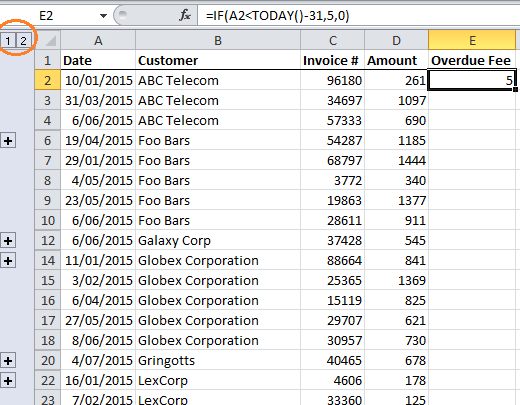Select row 22 header
520x405 pixels.
[x=48, y=380]
